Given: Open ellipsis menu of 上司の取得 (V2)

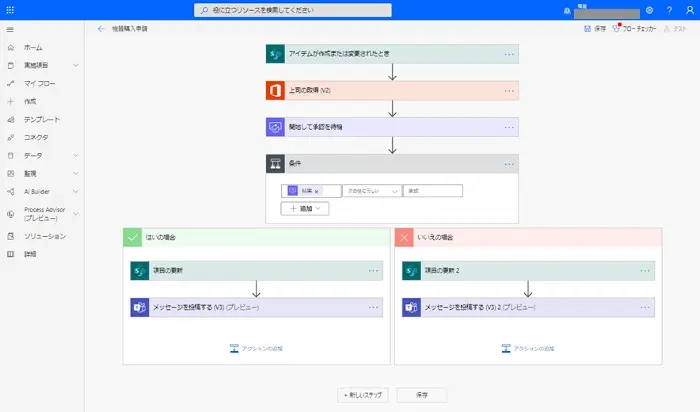Looking at the screenshot, I should click(x=509, y=91).
